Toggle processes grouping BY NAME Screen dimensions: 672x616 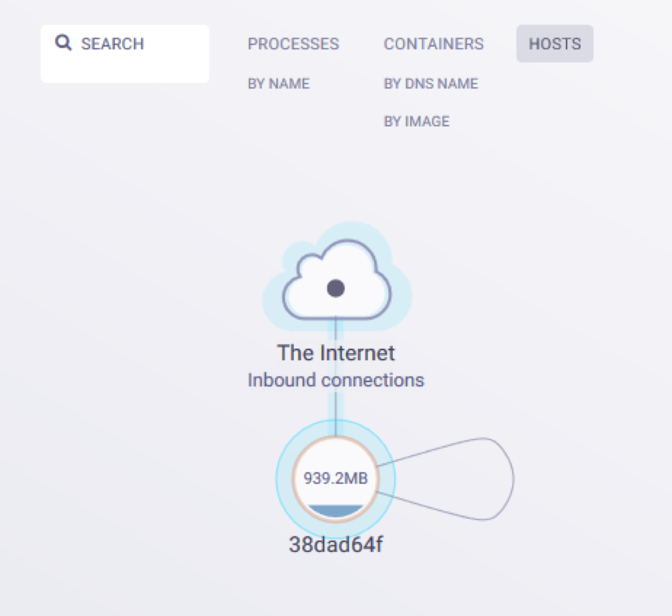tap(278, 83)
